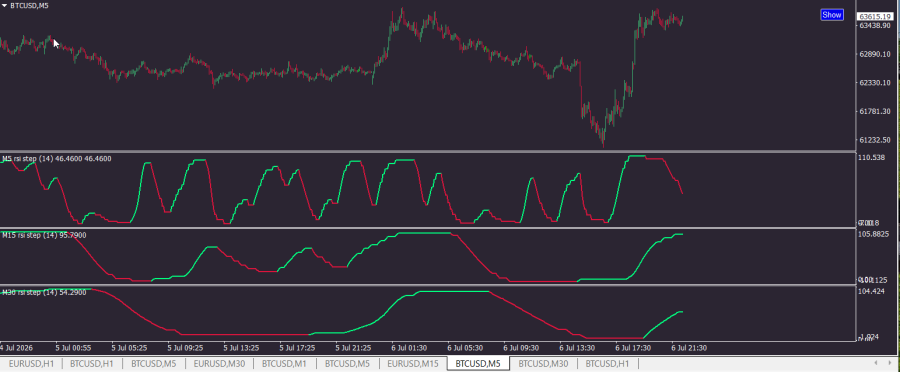
Task: Click the 110.538 indicator scale value
Action: 872,157
